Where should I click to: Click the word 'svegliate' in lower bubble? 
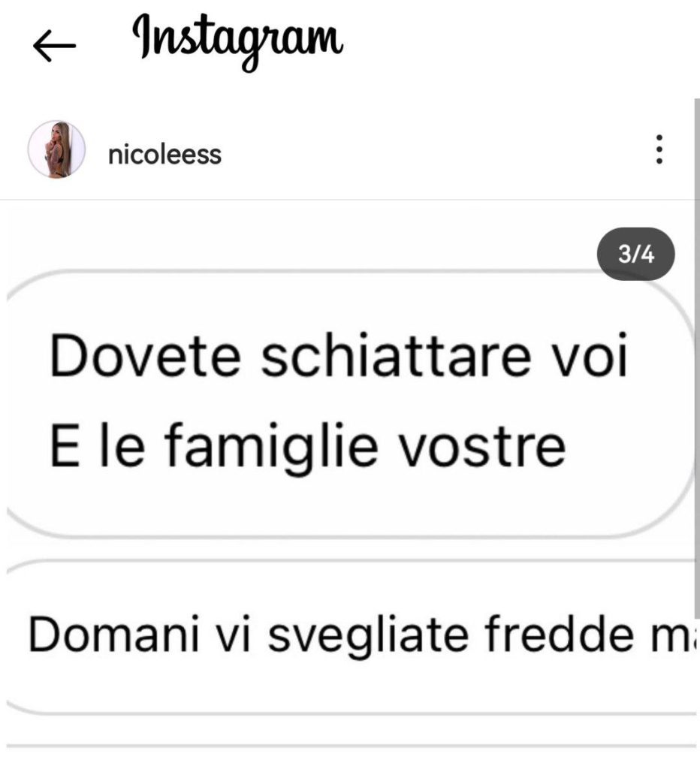coord(368,635)
